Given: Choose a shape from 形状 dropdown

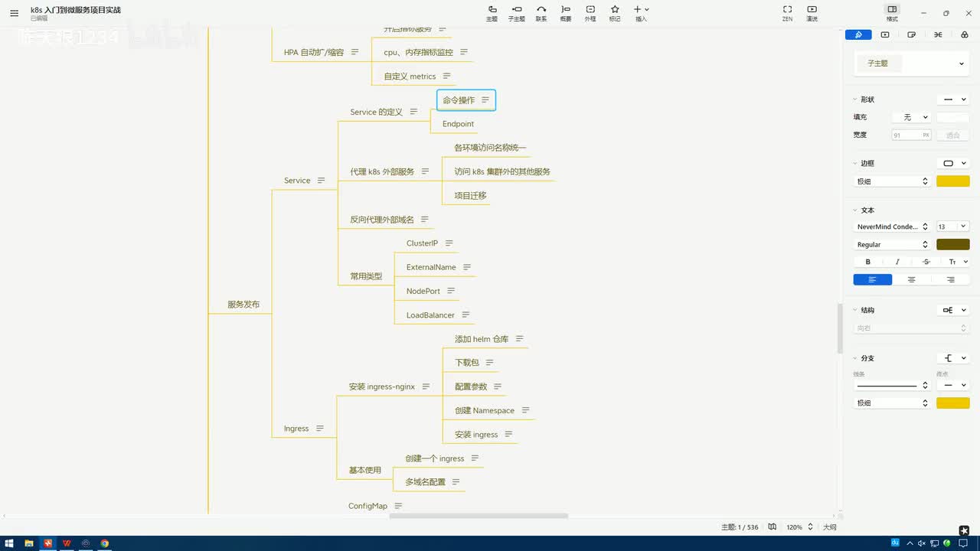Looking at the screenshot, I should [953, 99].
